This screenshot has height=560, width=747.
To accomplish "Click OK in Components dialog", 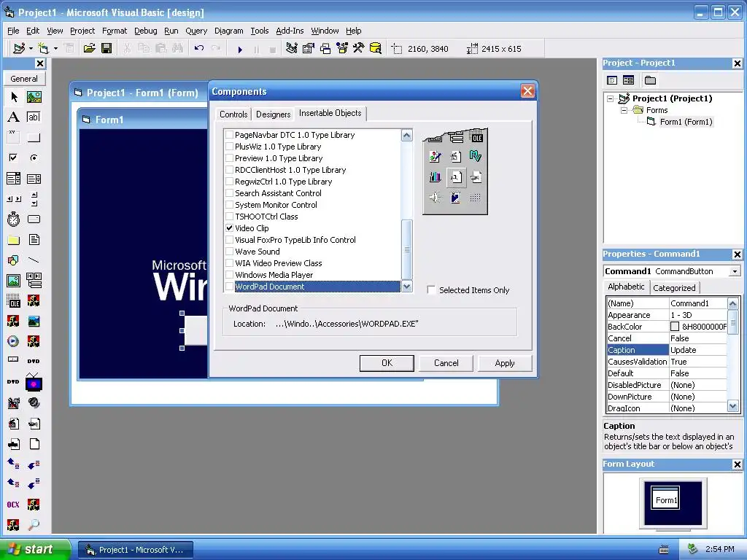I will pyautogui.click(x=387, y=363).
